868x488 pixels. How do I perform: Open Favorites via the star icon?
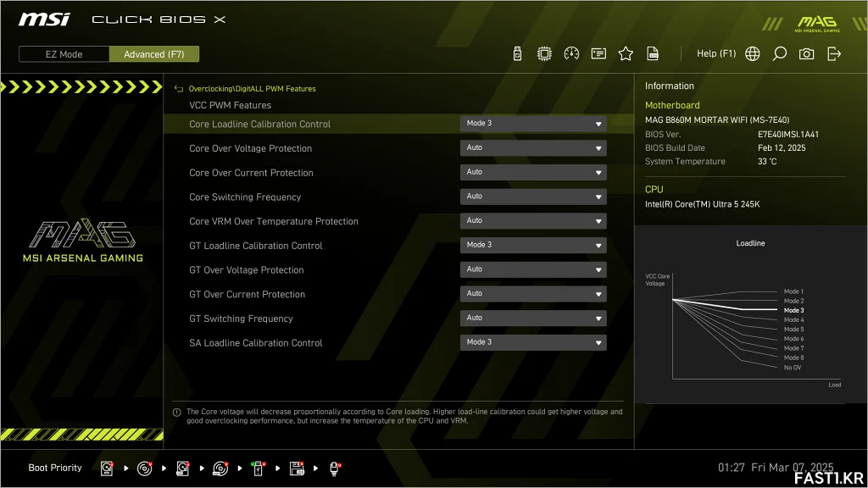coord(626,53)
